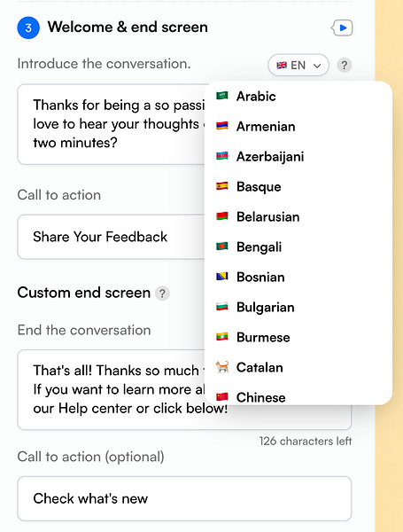Click the Share Your Feedback input field
This screenshot has width=403, height=532.
click(x=111, y=237)
